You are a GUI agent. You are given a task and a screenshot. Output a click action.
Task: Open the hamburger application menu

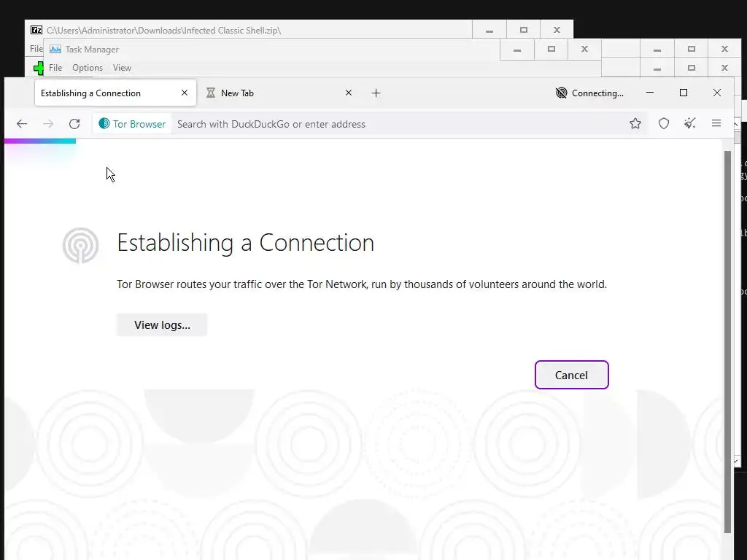click(716, 124)
